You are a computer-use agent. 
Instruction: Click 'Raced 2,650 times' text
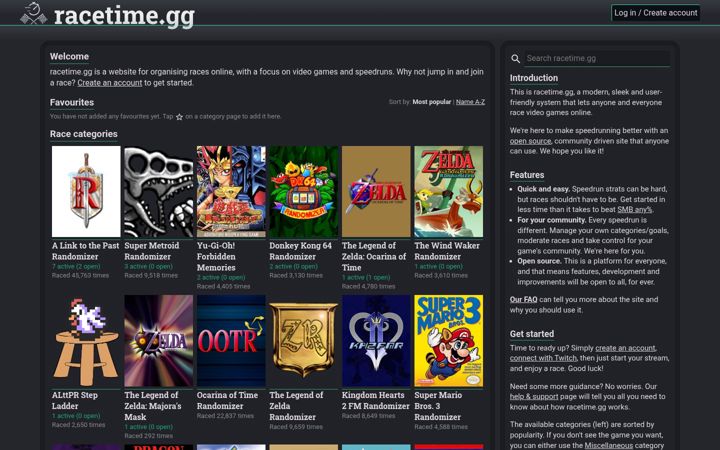(79, 425)
